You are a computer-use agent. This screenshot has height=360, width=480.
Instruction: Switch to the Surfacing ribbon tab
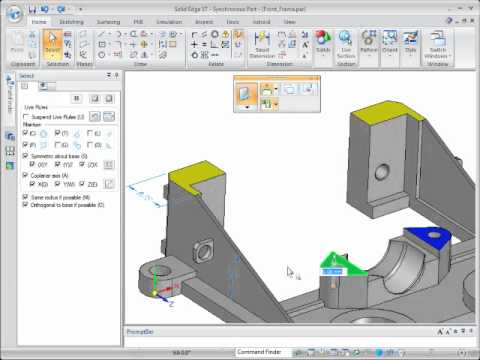point(108,22)
